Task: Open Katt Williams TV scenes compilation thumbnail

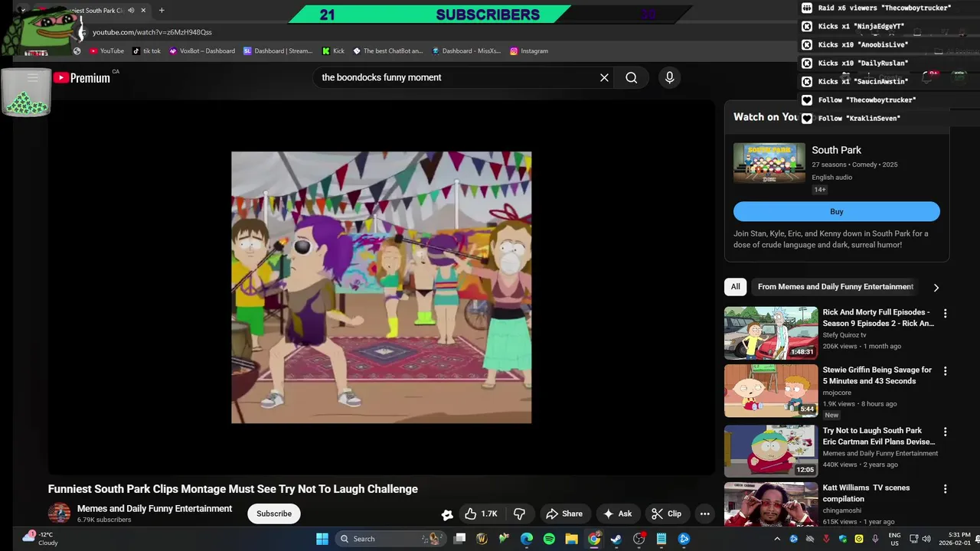Action: [771, 504]
